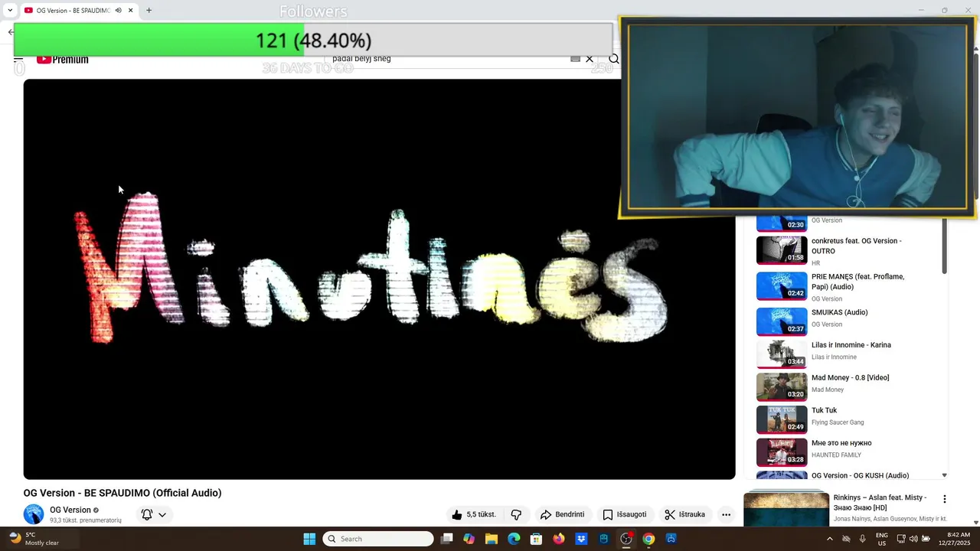Open Microsoft Store from the taskbar

point(536,539)
